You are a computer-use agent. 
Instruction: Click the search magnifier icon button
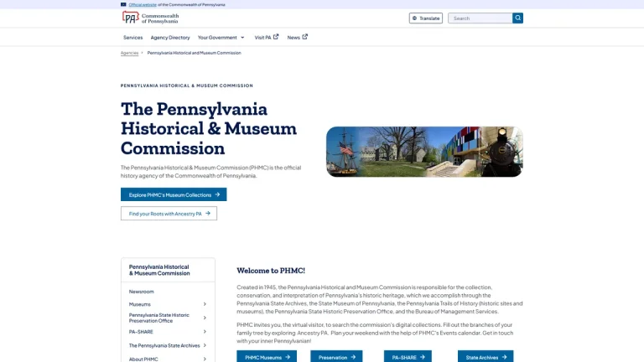(x=517, y=18)
